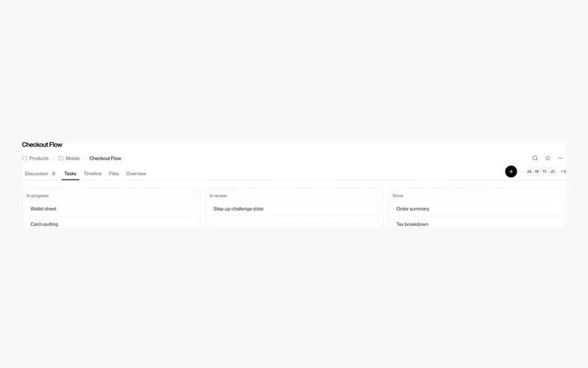The width and height of the screenshot is (588, 368).
Task: Select the Tasks tab
Action: [70, 174]
